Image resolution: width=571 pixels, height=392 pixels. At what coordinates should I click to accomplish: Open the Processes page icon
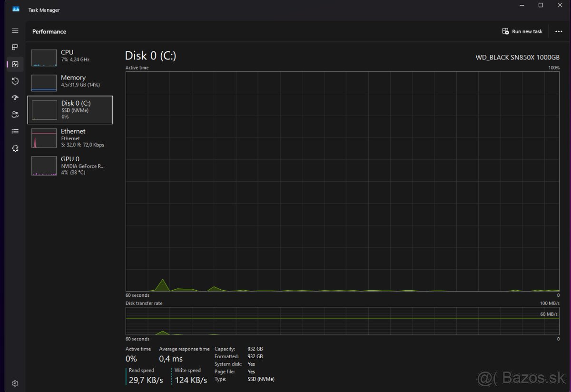[x=15, y=47]
